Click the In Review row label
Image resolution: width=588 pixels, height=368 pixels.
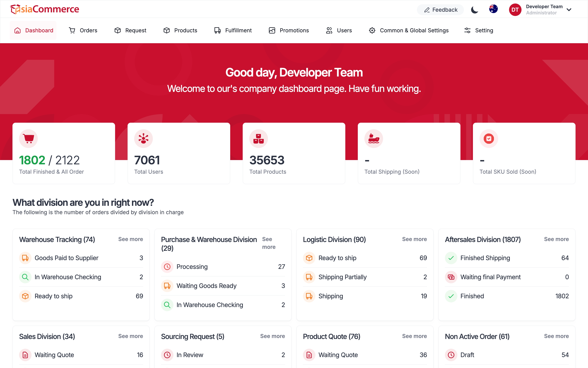(x=190, y=355)
